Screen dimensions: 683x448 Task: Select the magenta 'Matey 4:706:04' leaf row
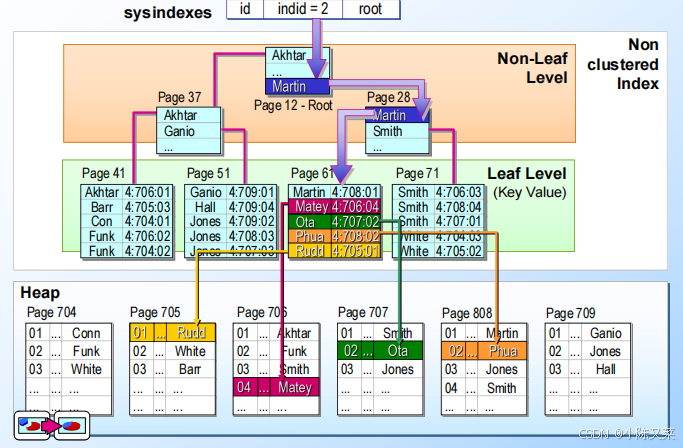[335, 207]
